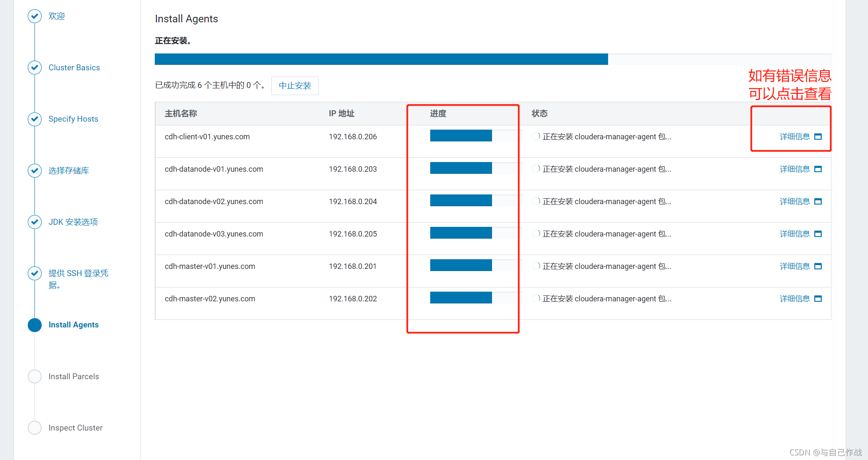Screen dimensions: 868x460
Task: Go to the JDK 安装选项 wizard step
Action: [73, 222]
